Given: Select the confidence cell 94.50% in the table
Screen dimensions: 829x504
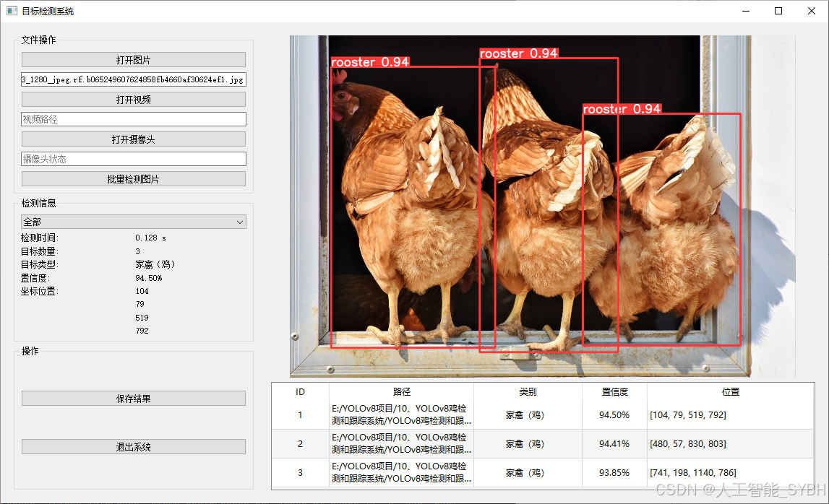Looking at the screenshot, I should [x=614, y=414].
